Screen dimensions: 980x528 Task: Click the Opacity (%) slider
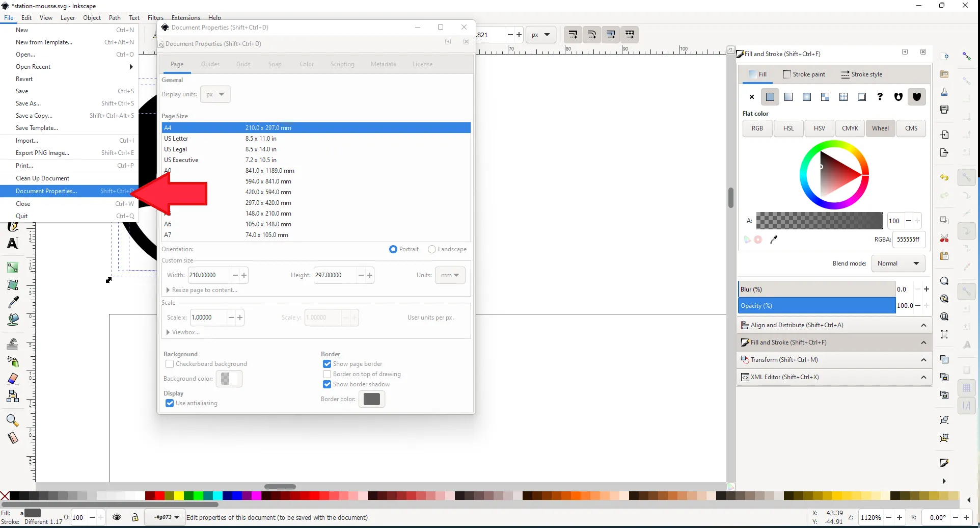(816, 306)
